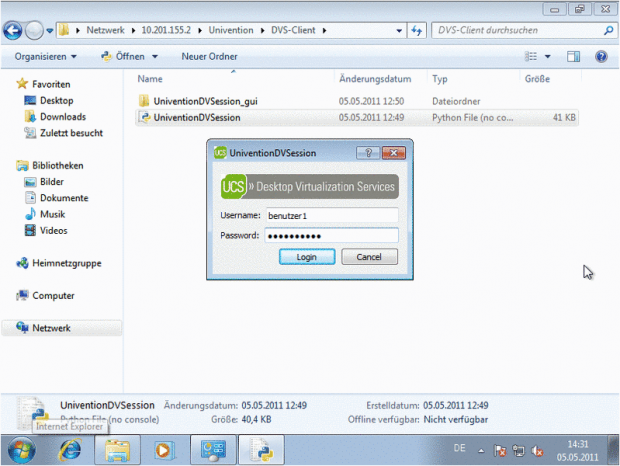Click the Login button
The image size is (620, 466).
click(307, 257)
